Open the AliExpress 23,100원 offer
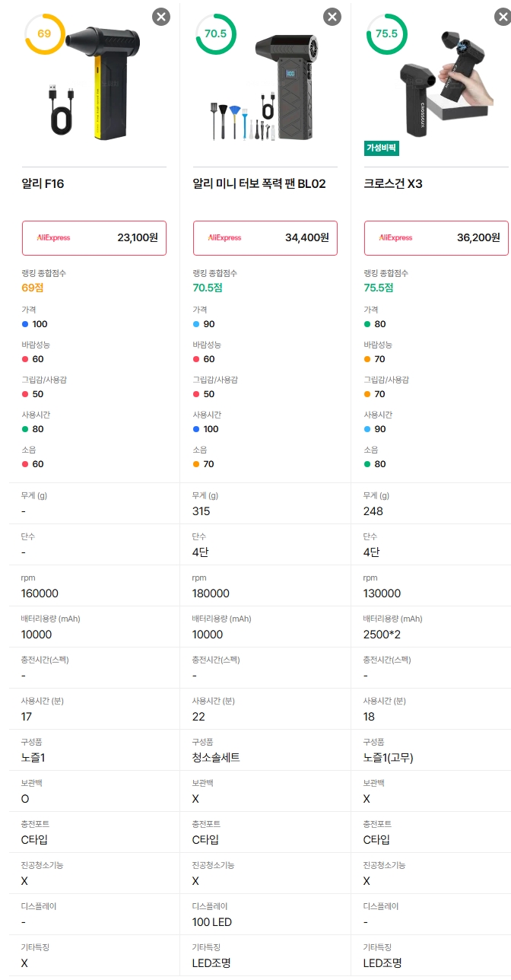 [x=94, y=238]
